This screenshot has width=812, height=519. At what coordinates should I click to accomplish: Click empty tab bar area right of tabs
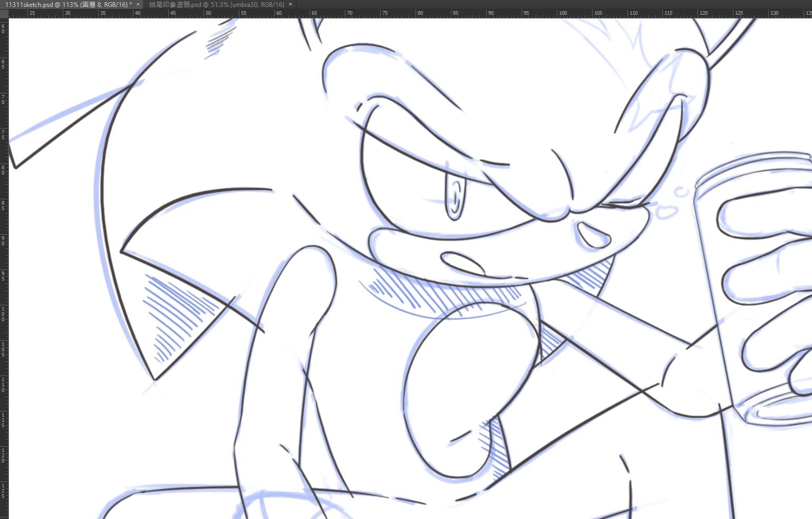[x=527, y=4]
